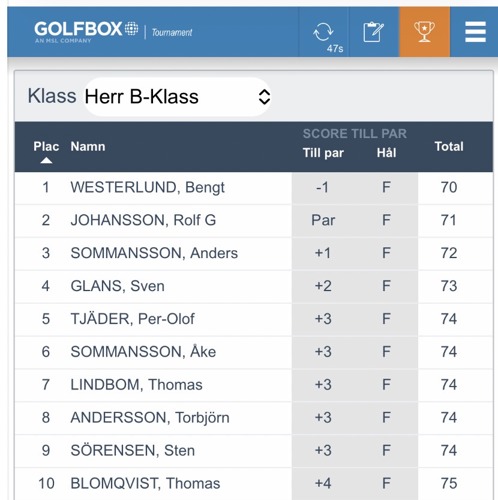Click the dropdown chevrons in class selector

(264, 97)
